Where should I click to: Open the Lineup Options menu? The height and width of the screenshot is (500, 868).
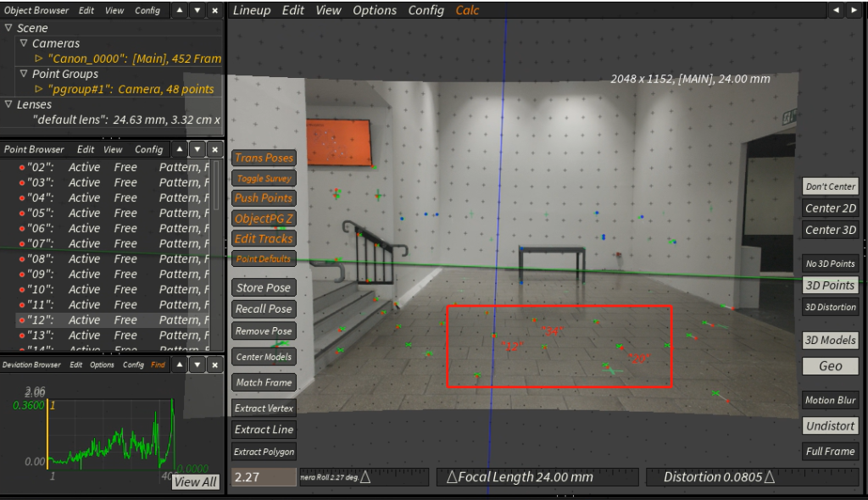pos(375,10)
